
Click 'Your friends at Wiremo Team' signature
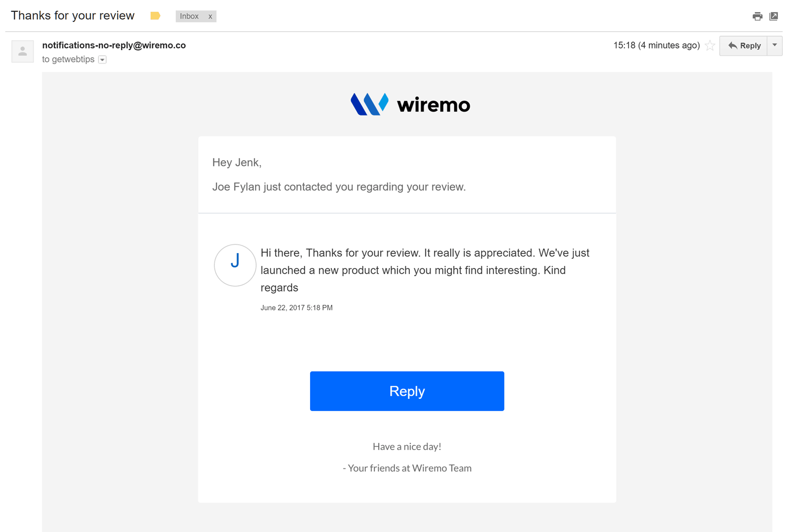point(407,468)
